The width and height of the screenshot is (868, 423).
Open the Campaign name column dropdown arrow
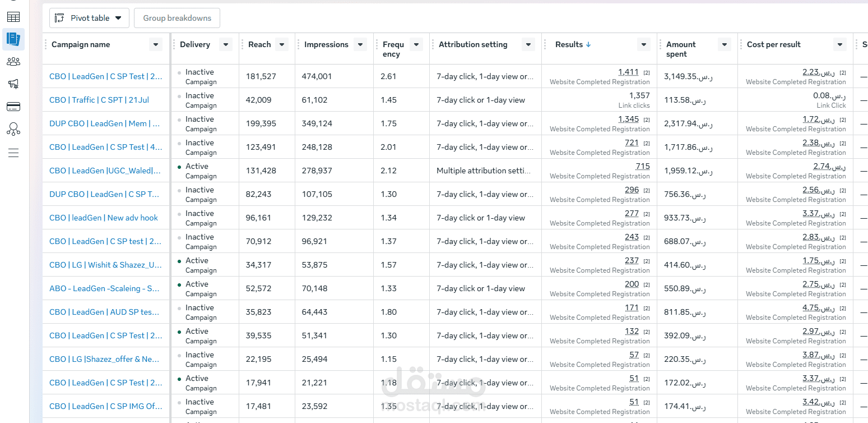[155, 45]
